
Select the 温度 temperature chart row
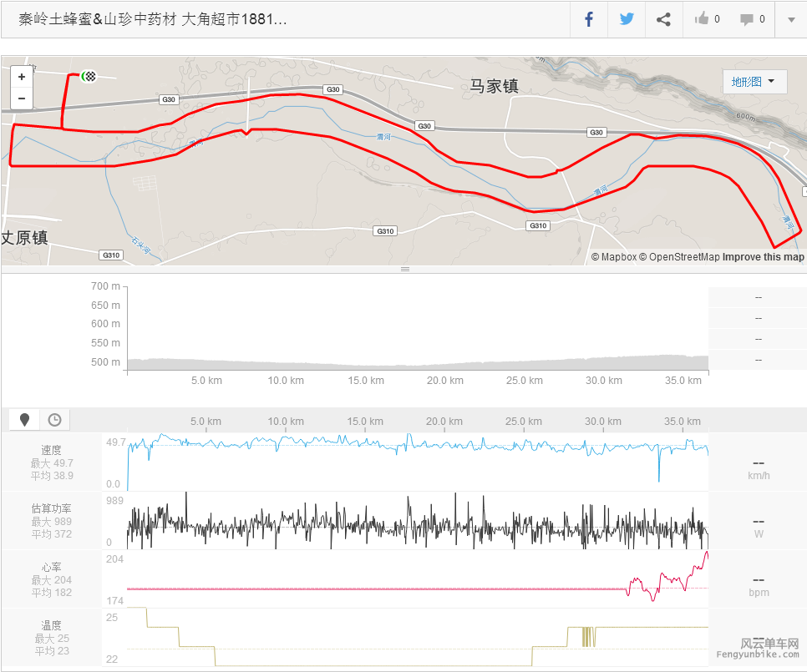[x=52, y=638]
